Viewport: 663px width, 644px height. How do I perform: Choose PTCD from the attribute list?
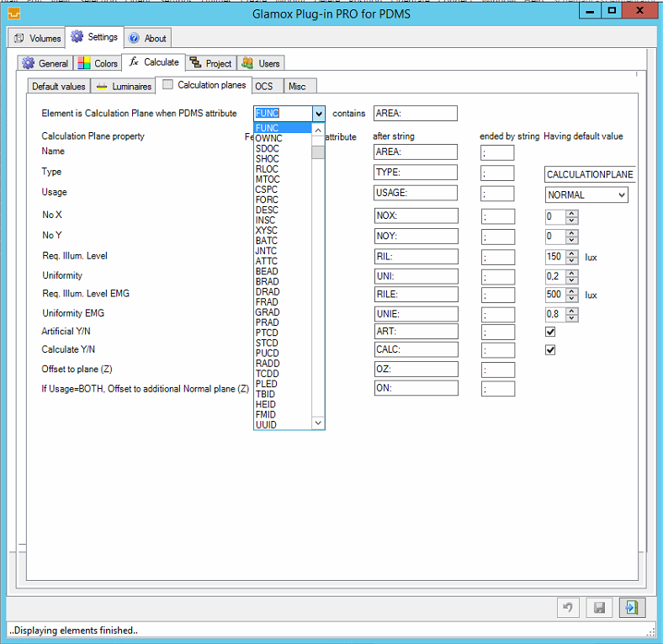click(283, 333)
